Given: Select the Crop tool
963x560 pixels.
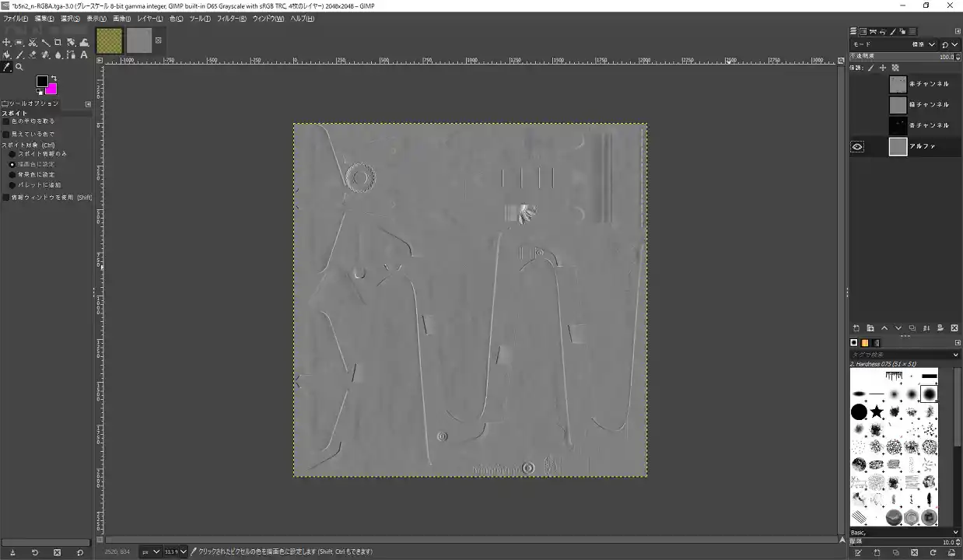Looking at the screenshot, I should 58,43.
